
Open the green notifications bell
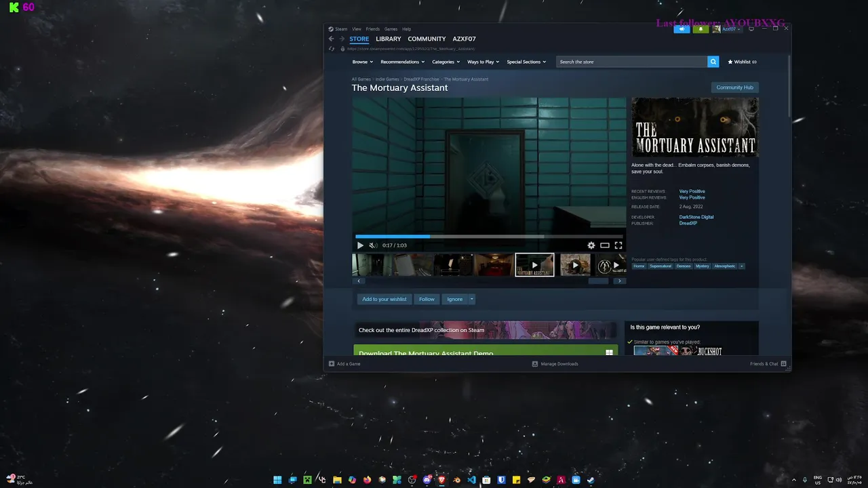click(701, 29)
